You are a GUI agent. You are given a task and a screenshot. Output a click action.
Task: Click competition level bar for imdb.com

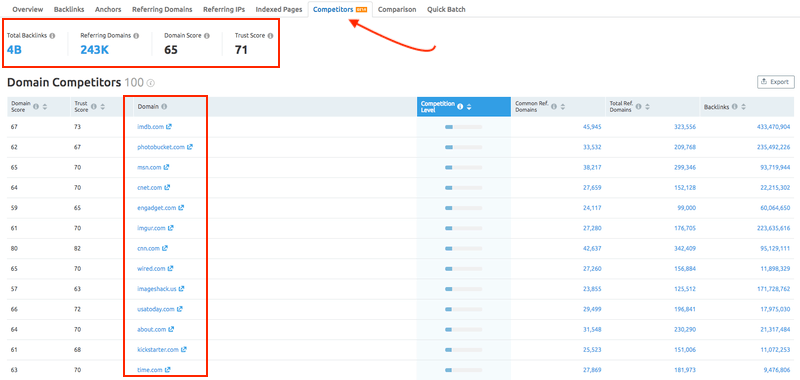[x=463, y=126]
